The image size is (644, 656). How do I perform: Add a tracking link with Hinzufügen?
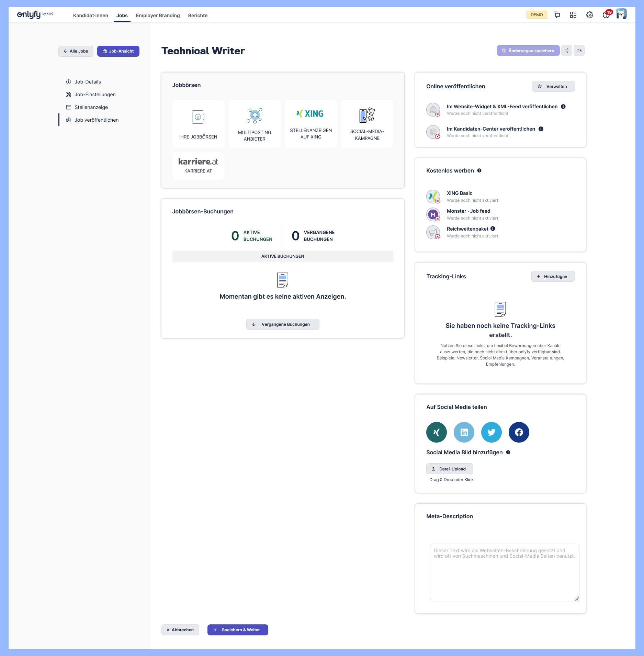coord(553,276)
